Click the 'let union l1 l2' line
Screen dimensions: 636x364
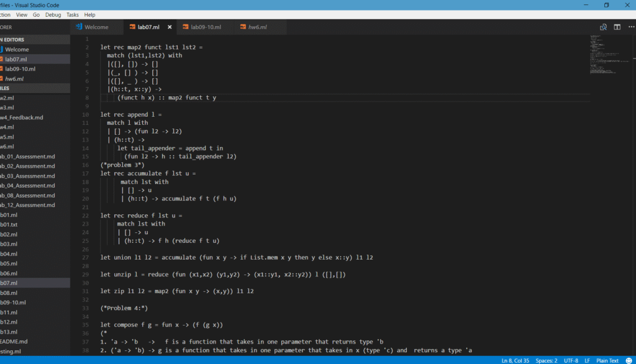pyautogui.click(x=237, y=257)
